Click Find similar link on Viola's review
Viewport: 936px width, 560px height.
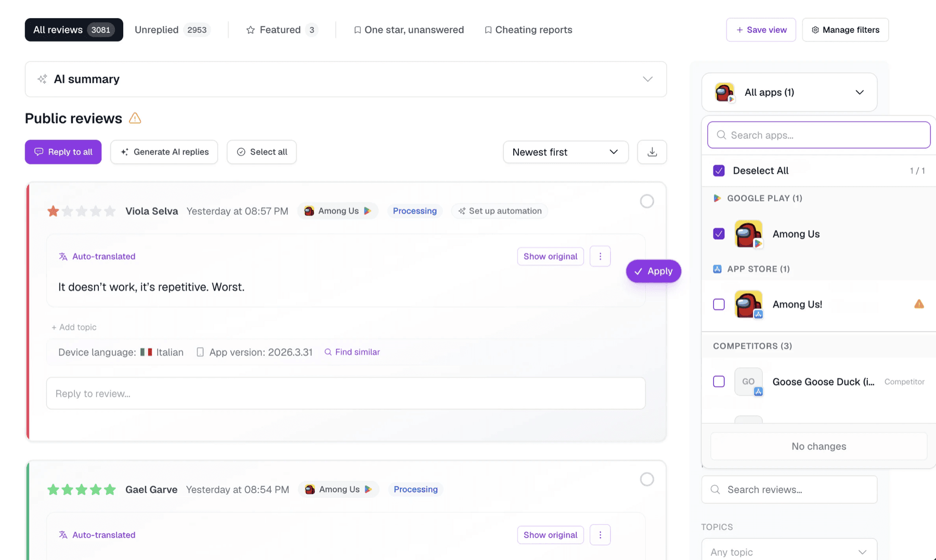pos(352,352)
